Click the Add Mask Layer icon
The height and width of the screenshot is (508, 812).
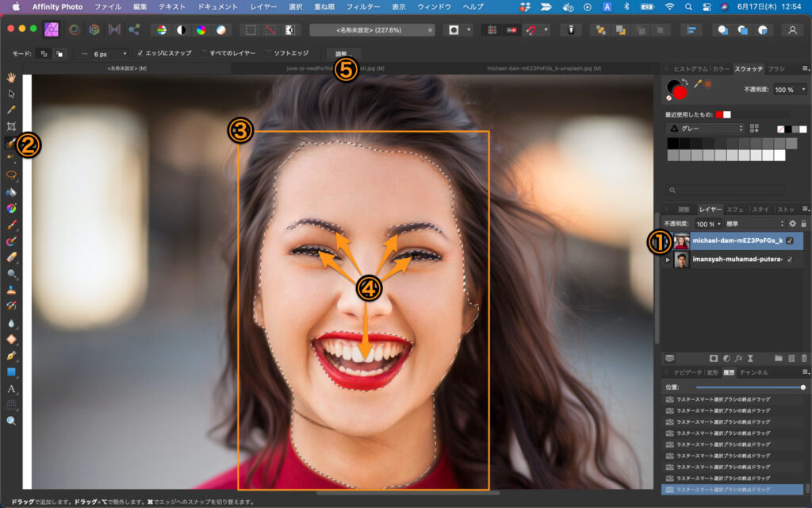click(713, 358)
